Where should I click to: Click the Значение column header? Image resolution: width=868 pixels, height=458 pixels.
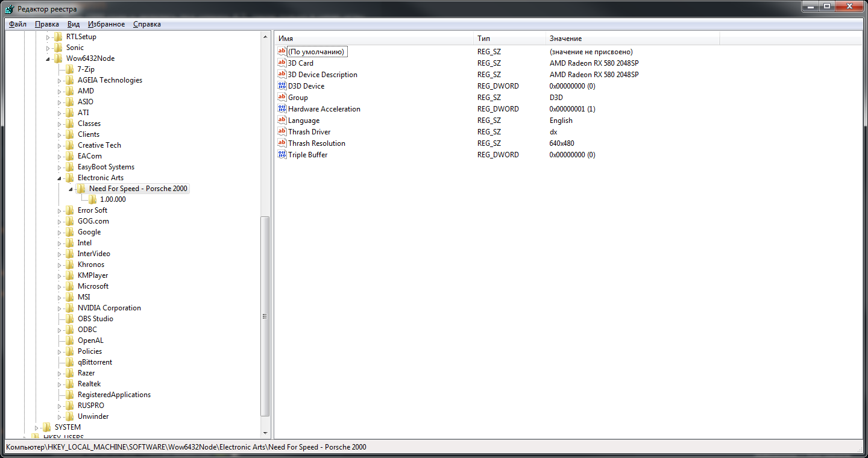633,39
